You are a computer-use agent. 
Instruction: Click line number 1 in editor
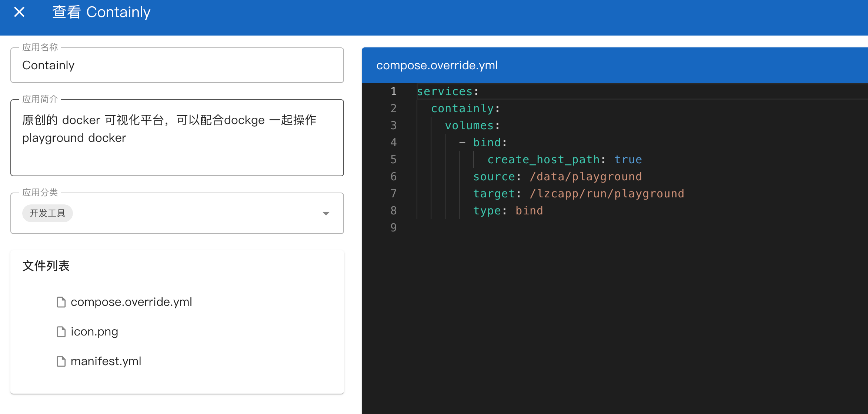pyautogui.click(x=393, y=91)
